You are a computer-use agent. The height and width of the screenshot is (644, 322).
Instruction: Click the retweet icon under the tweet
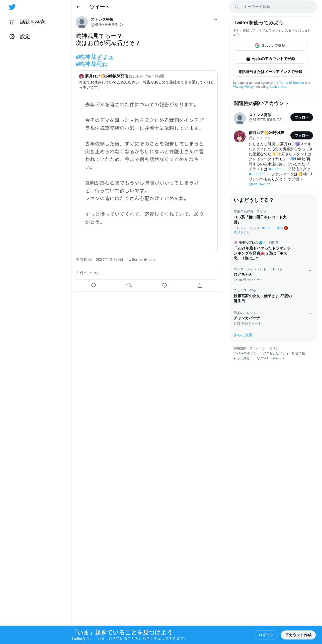129,285
